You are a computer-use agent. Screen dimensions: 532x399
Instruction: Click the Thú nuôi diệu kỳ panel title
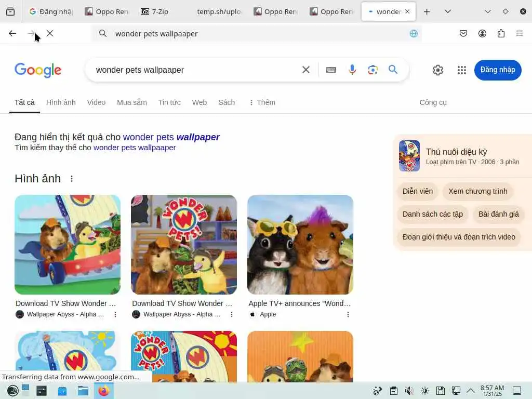click(x=456, y=152)
